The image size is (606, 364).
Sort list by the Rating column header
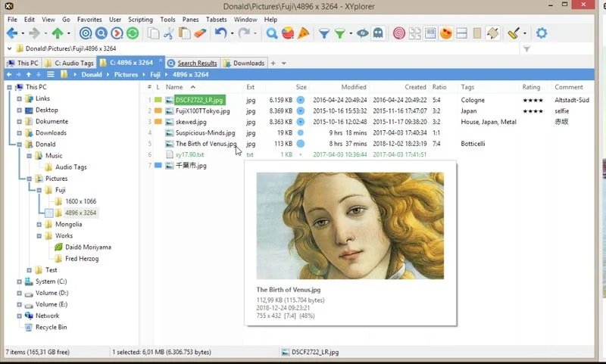[x=531, y=87]
